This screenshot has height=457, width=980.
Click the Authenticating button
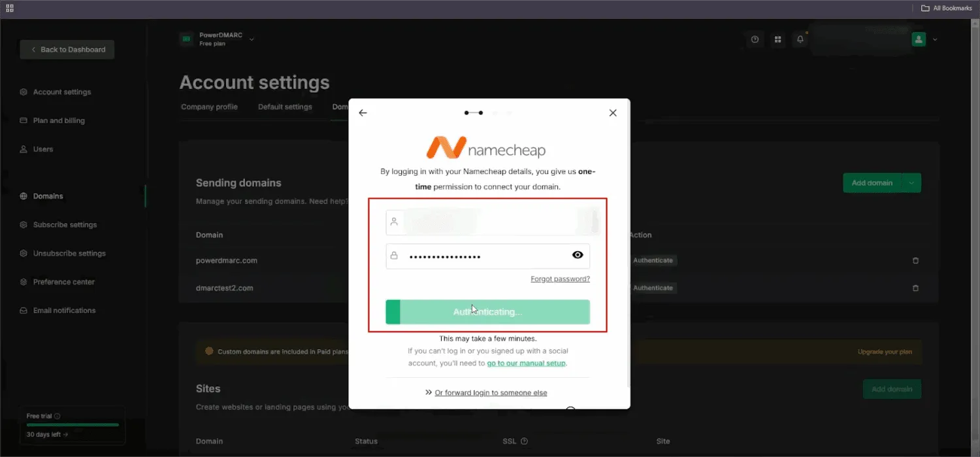pos(488,312)
